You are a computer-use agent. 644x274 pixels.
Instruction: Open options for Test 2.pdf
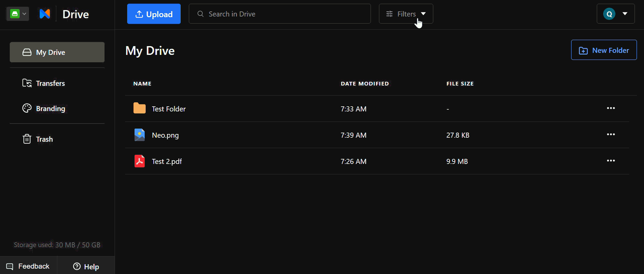pos(611,161)
